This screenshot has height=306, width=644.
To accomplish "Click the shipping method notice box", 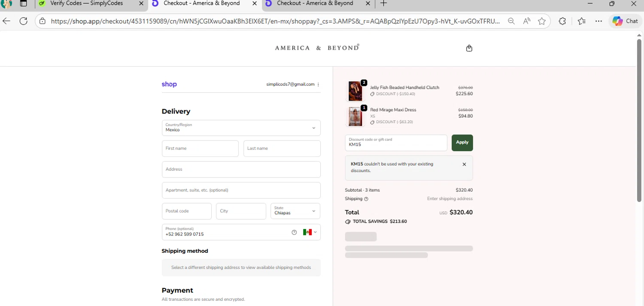I will [241, 267].
